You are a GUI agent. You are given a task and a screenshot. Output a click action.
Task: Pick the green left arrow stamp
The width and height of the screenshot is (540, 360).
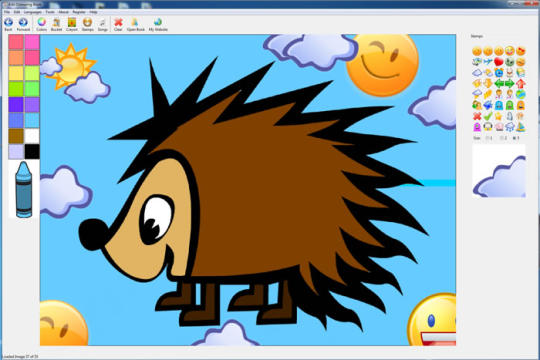click(499, 83)
